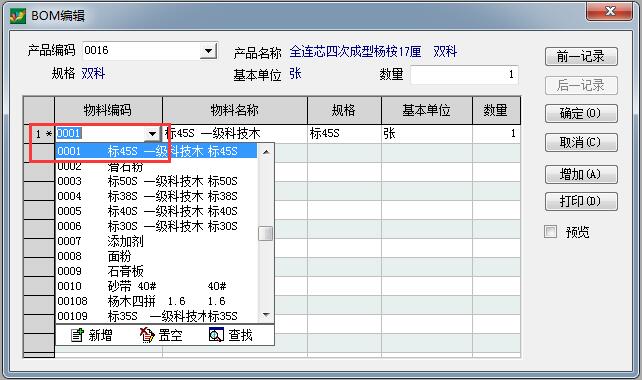Click the 查找 search icon in dropdown footer

216,335
